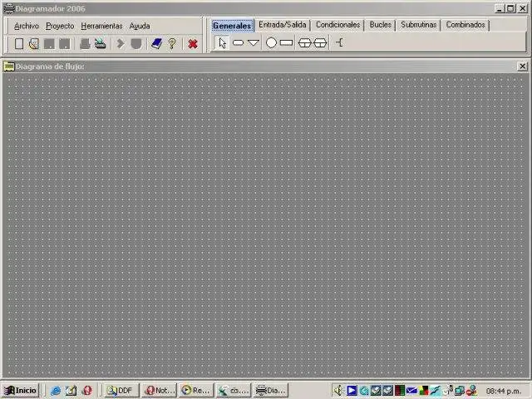Launch Opera from quick launch
This screenshot has width=532, height=399.
tap(86, 391)
